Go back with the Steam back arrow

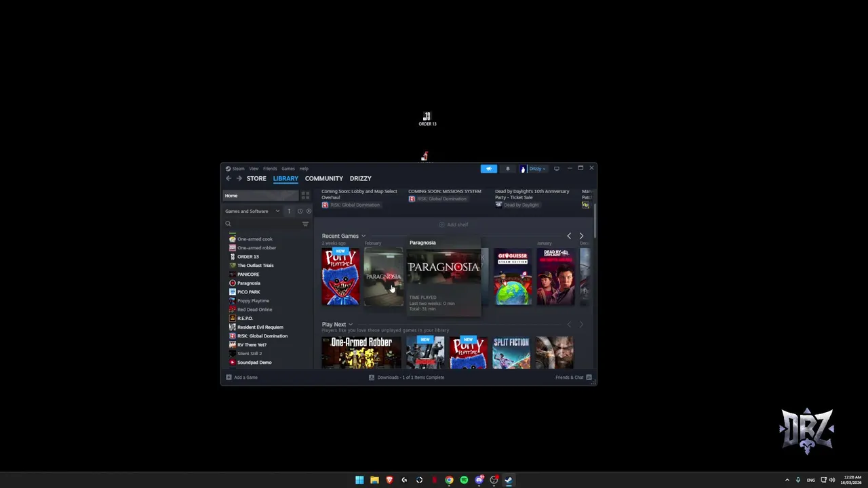[x=229, y=178]
